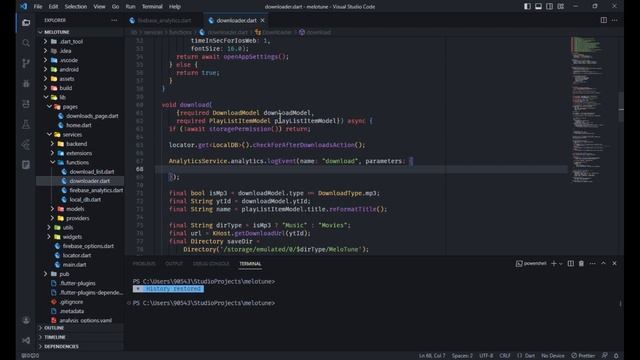Viewport: 640px width, 360px height.
Task: Open the View menu
Action: pyautogui.click(x=99, y=7)
